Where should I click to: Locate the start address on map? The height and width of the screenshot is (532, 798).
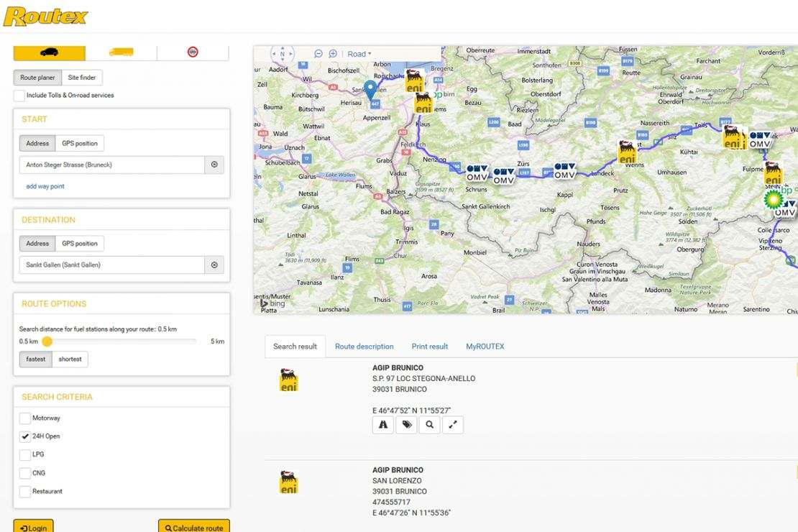point(214,165)
